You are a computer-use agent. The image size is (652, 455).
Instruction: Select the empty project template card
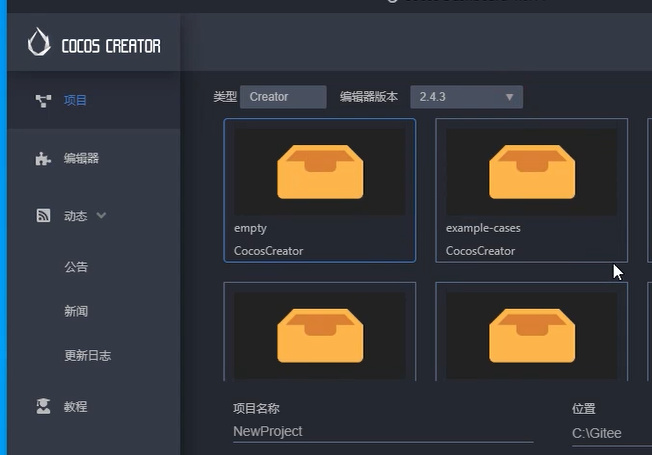pyautogui.click(x=319, y=190)
